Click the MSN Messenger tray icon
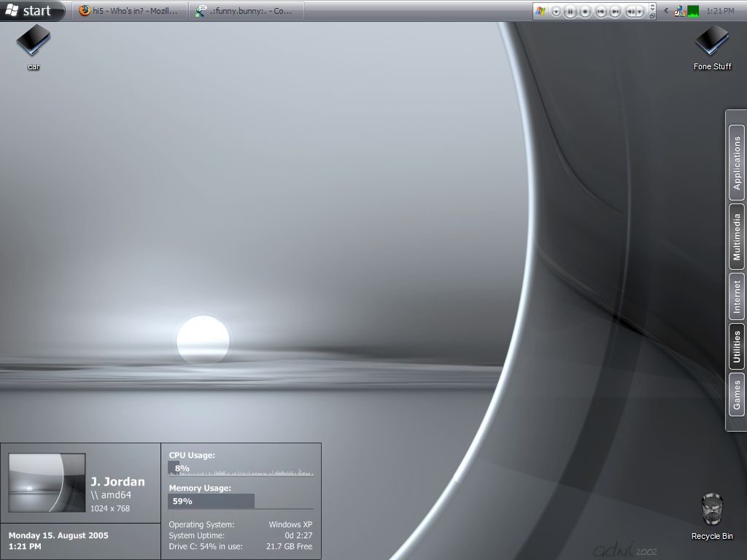 point(680,11)
